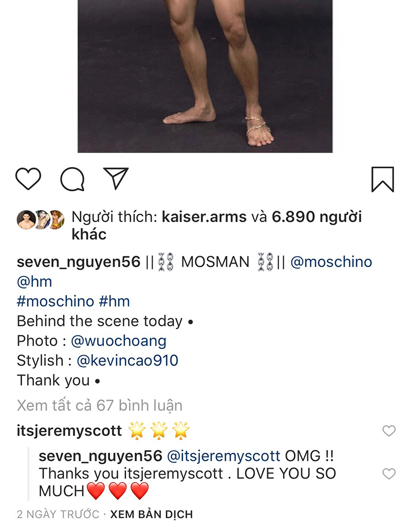Viewport: 411px width, 532px height.
Task: Like seven_nguyen56's reply comment
Action: click(x=389, y=473)
